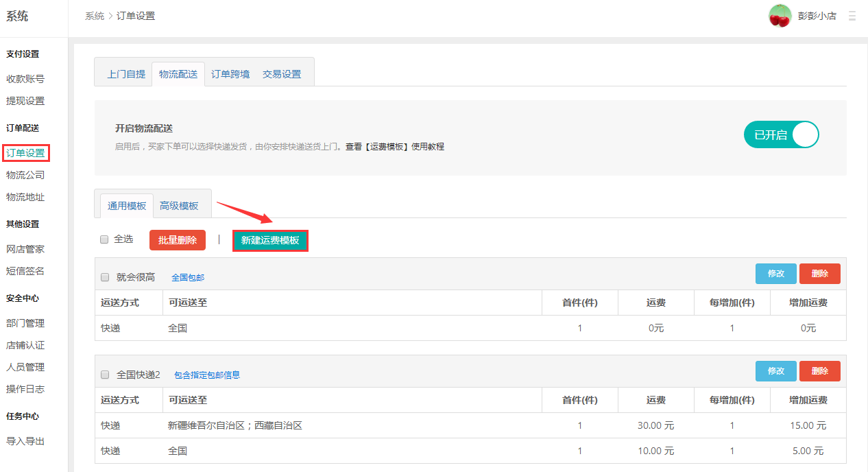Check the 全选 select-all checkbox
868x472 pixels.
click(104, 239)
